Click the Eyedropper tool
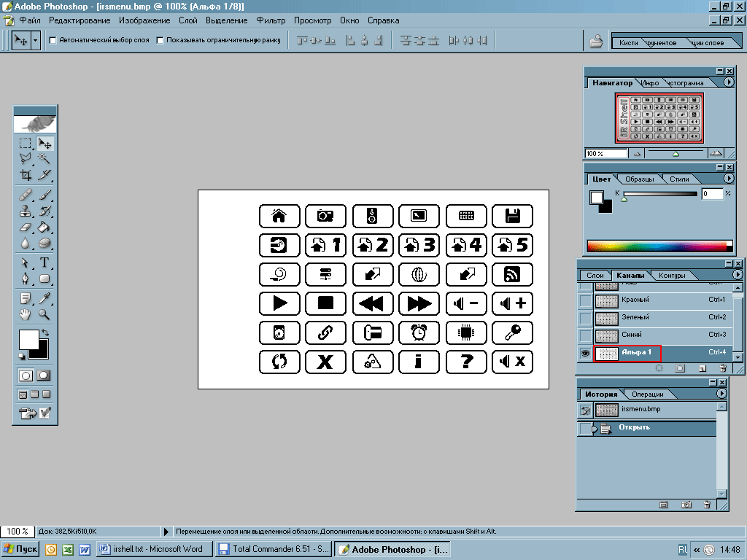 click(44, 297)
